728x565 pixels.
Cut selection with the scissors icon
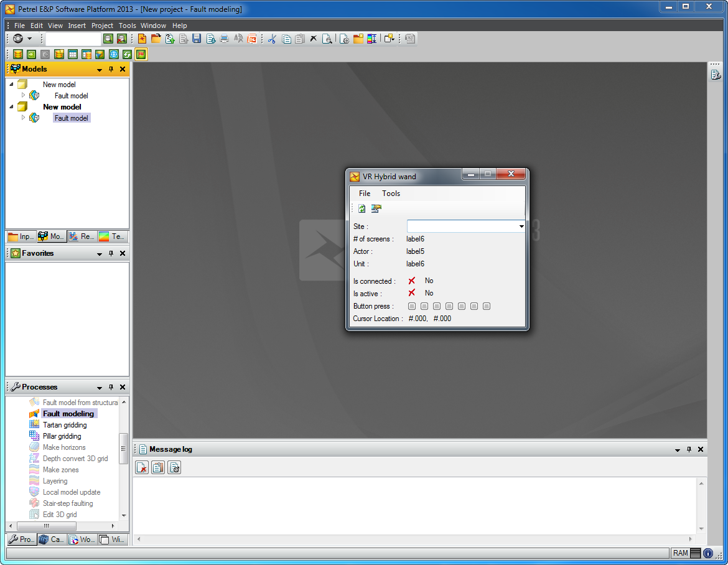(x=272, y=39)
